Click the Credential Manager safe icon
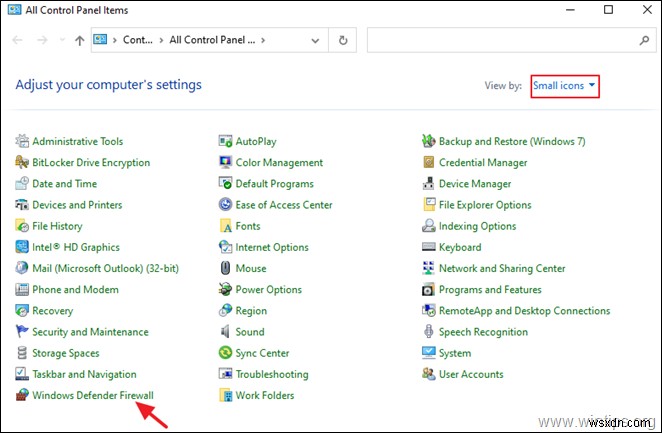662x433 pixels. (x=429, y=162)
